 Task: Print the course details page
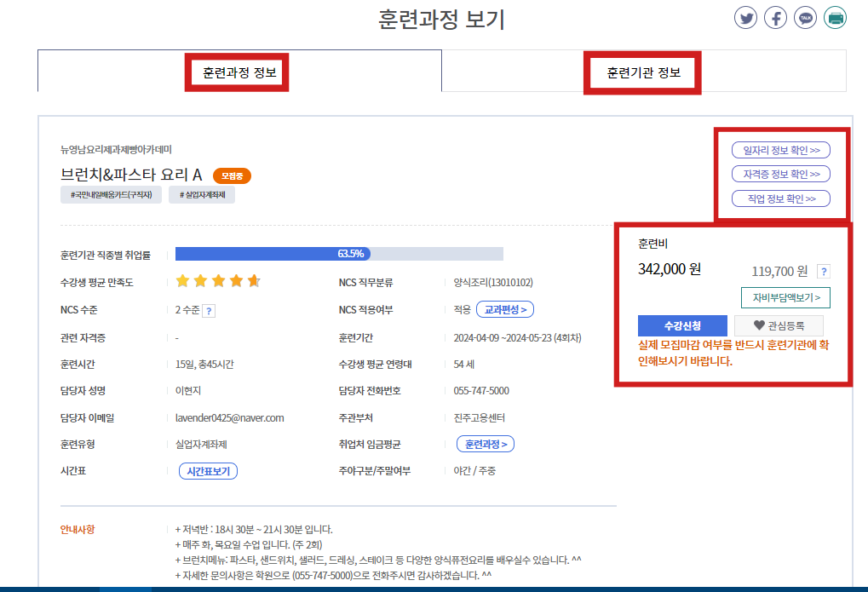click(x=835, y=17)
